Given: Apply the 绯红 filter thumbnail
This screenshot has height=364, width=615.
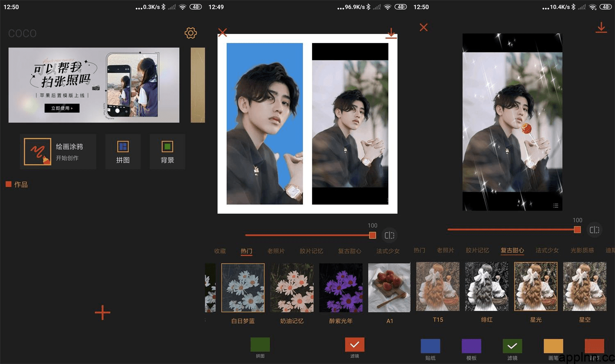Looking at the screenshot, I should [487, 287].
